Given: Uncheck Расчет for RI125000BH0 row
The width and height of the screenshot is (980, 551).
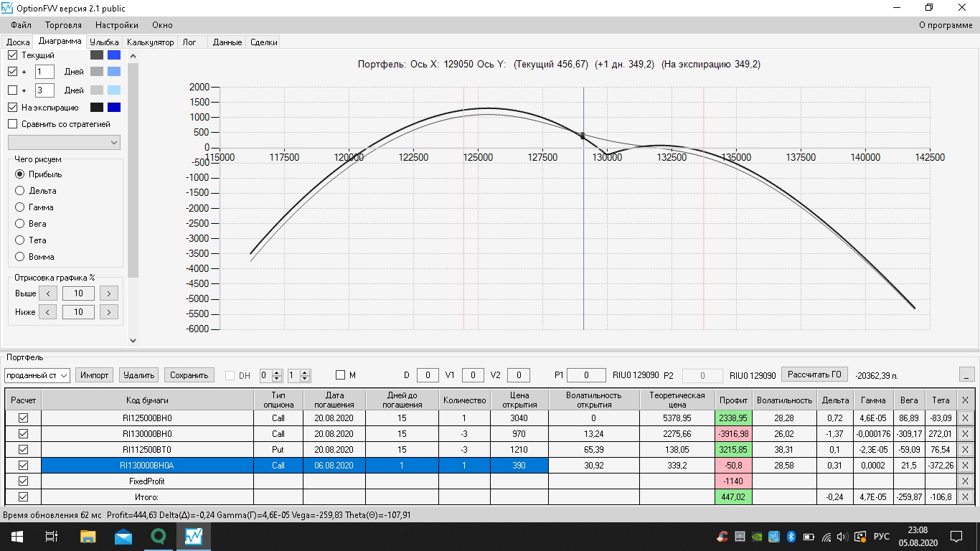Looking at the screenshot, I should (23, 418).
